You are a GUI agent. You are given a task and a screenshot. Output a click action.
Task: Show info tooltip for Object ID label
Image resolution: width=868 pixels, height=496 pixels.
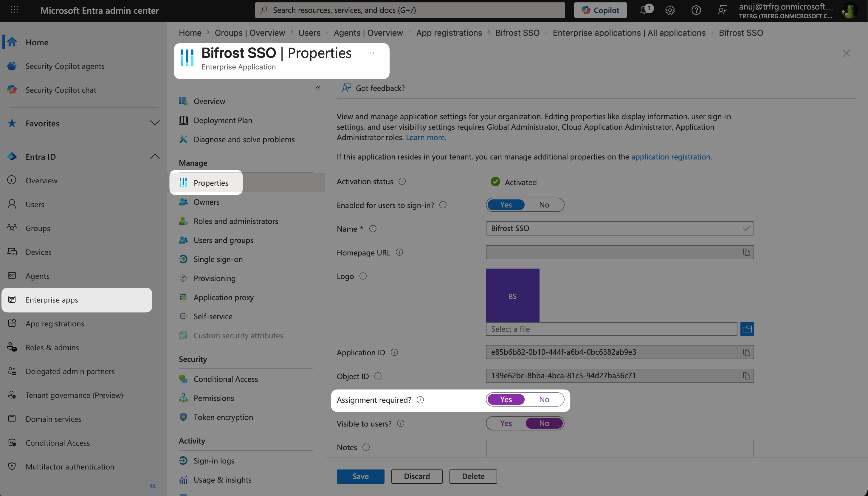click(x=378, y=376)
